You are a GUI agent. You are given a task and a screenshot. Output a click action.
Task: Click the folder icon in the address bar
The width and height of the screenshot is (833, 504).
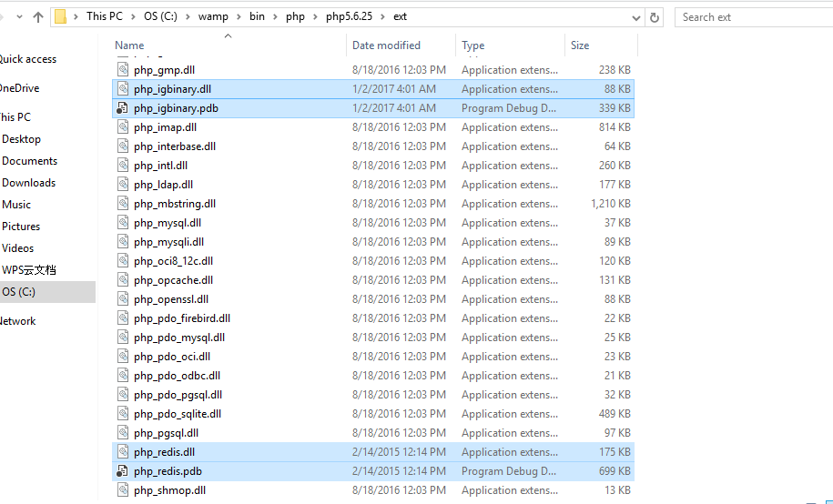point(61,17)
